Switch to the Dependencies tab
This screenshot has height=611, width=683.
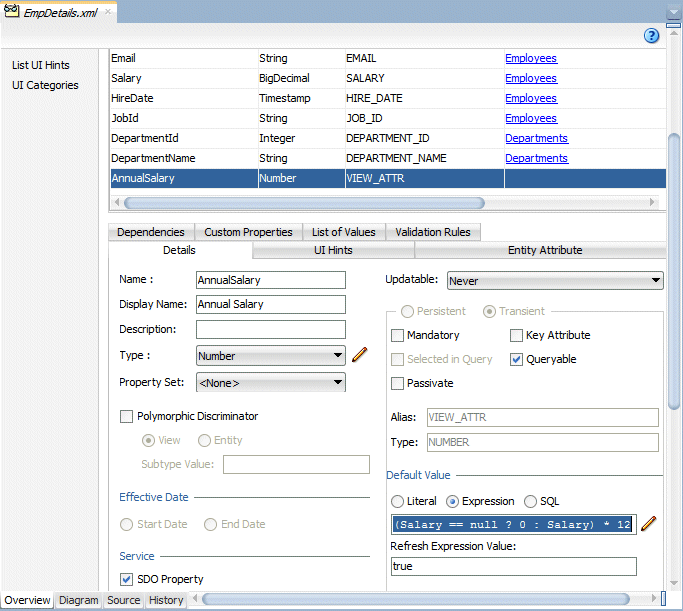[x=151, y=232]
